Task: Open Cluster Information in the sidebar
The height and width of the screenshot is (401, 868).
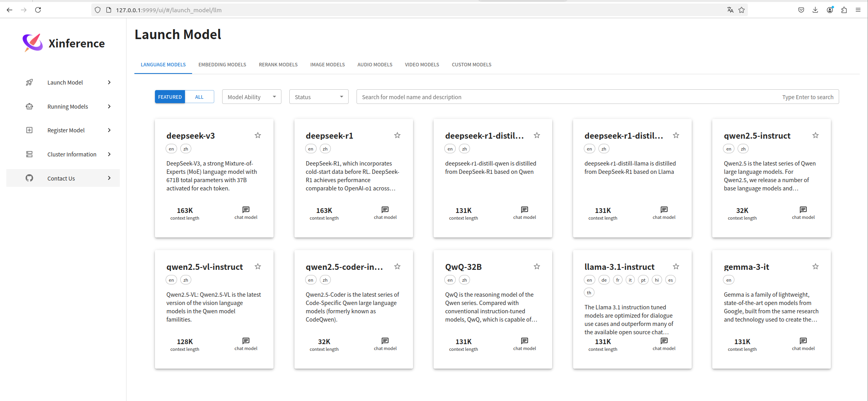Action: 63,154
